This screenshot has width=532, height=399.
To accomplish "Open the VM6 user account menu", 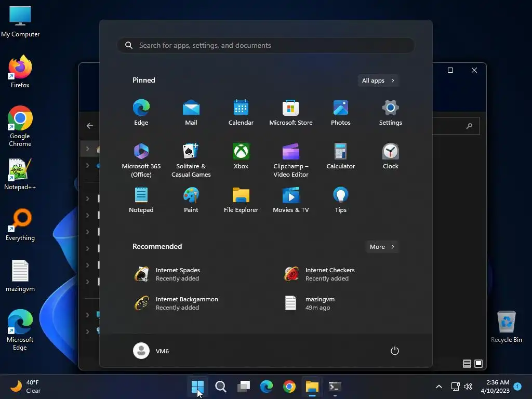I will click(151, 351).
